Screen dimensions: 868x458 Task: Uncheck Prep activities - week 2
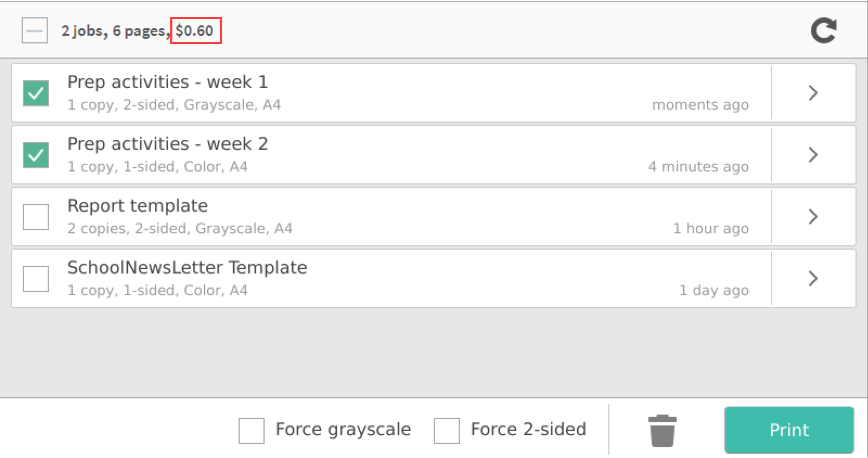(x=36, y=155)
